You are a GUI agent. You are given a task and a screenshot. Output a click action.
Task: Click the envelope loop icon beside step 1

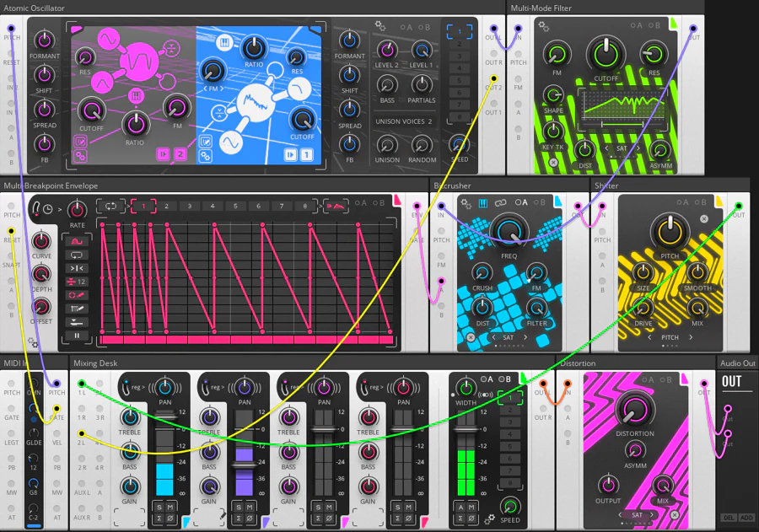point(110,206)
